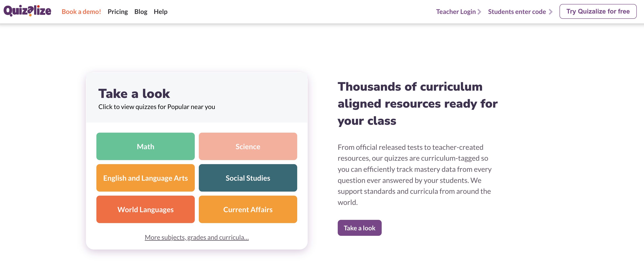Open the Book a demo! link
644x279 pixels.
coord(81,12)
